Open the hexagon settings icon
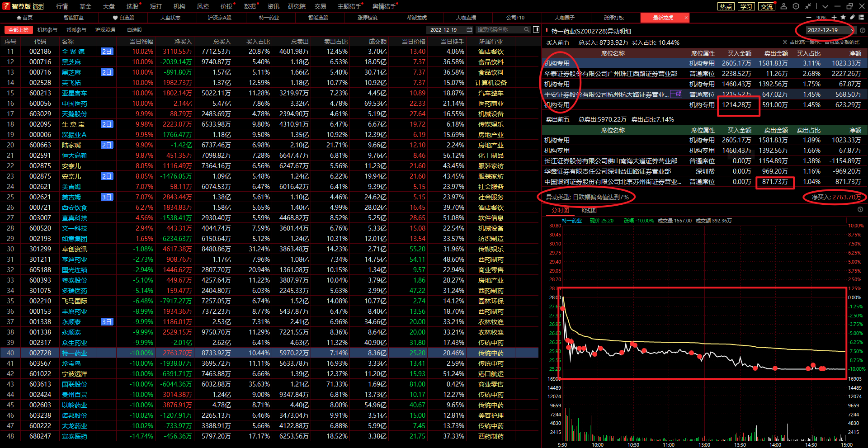 tap(796, 6)
